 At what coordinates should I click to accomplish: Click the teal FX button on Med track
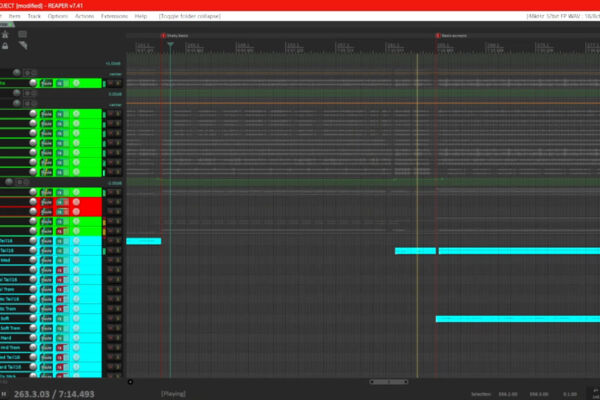coord(60,260)
